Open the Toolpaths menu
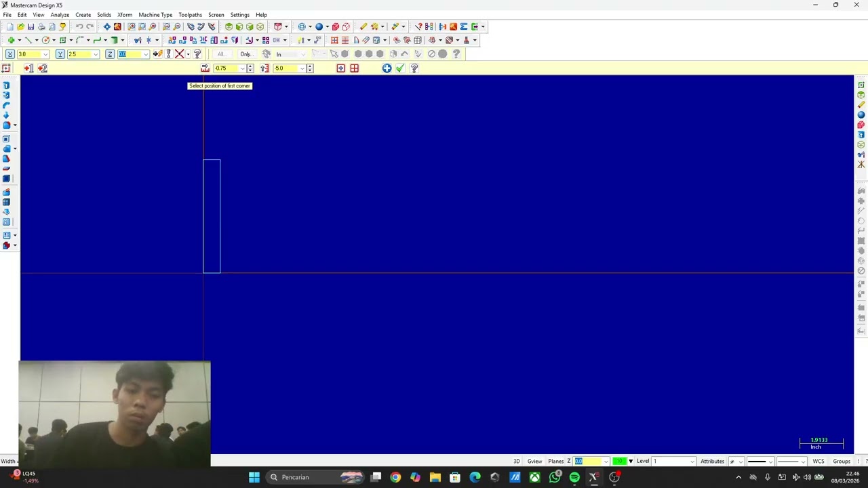Viewport: 868px width, 488px height. 190,14
